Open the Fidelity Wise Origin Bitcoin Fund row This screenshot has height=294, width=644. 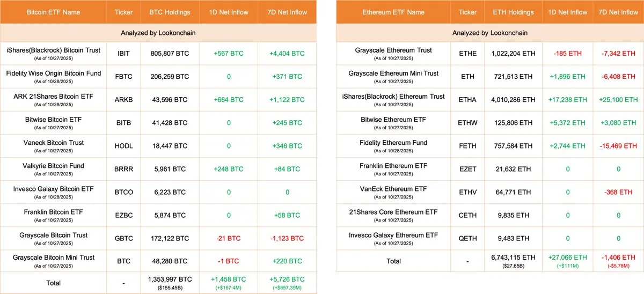[x=53, y=73]
